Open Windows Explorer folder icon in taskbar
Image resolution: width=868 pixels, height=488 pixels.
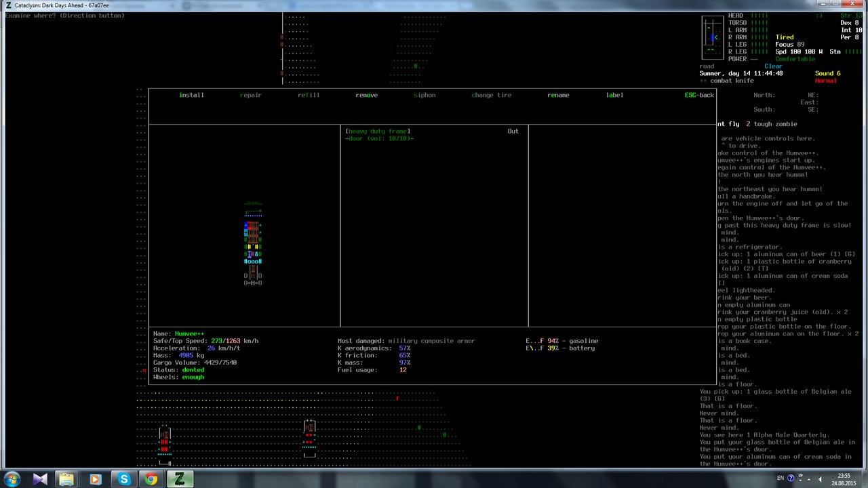67,479
